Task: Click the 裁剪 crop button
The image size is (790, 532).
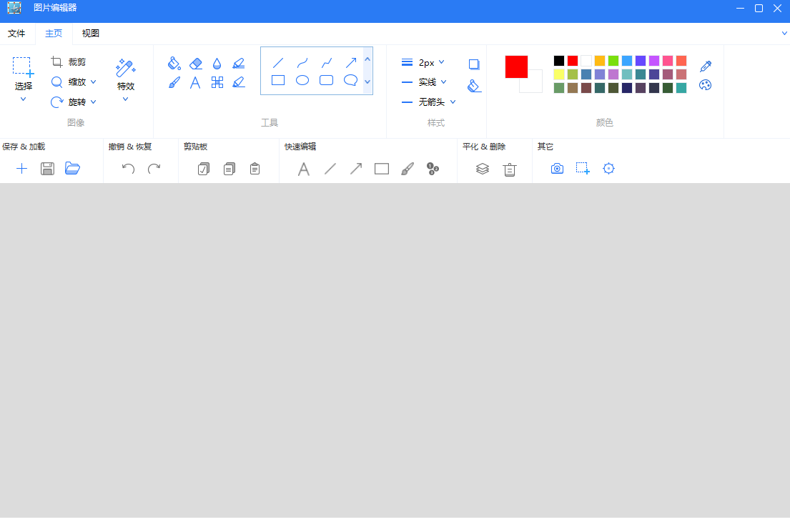Action: (x=69, y=62)
